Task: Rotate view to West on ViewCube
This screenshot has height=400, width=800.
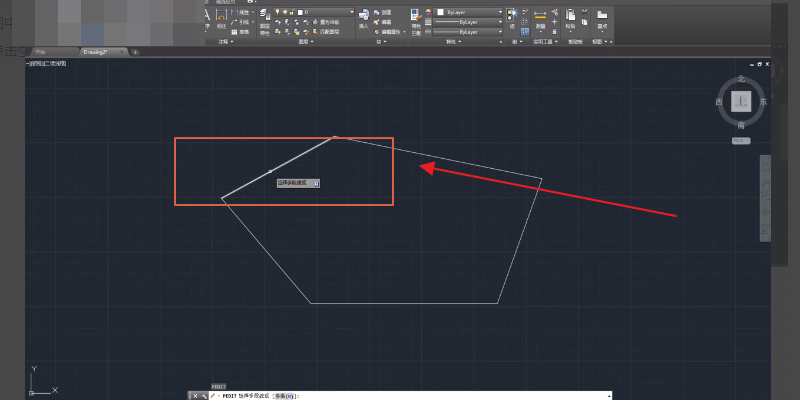Action: click(719, 102)
